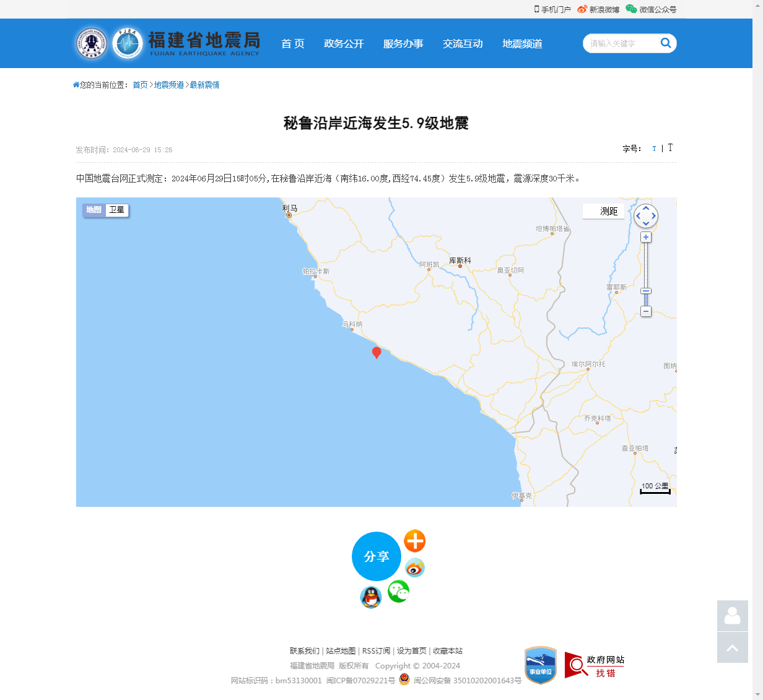Screen dimensions: 763x700
Task: Open the 地震频道 navigation menu
Action: coord(522,43)
